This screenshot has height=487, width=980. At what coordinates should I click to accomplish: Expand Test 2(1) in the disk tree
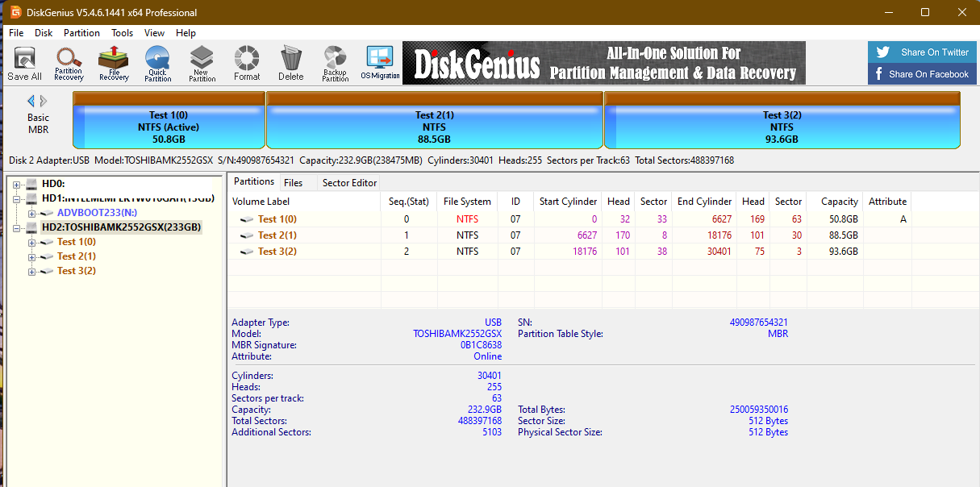(31, 256)
